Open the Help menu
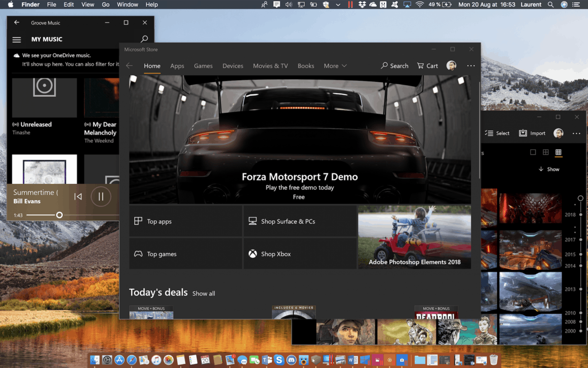The height and width of the screenshot is (368, 588). click(151, 4)
